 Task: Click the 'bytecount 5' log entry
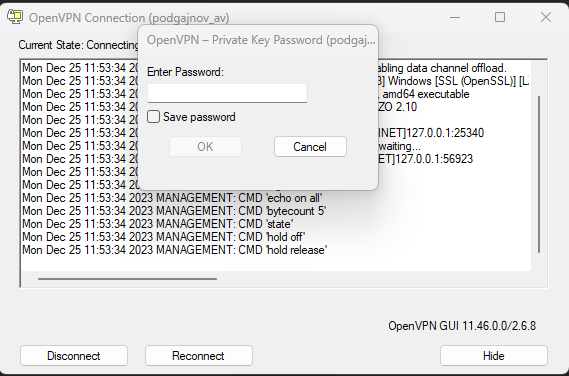point(174,211)
